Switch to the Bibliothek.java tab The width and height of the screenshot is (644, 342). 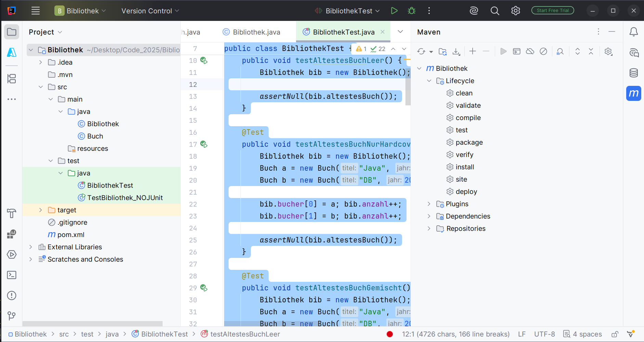256,32
